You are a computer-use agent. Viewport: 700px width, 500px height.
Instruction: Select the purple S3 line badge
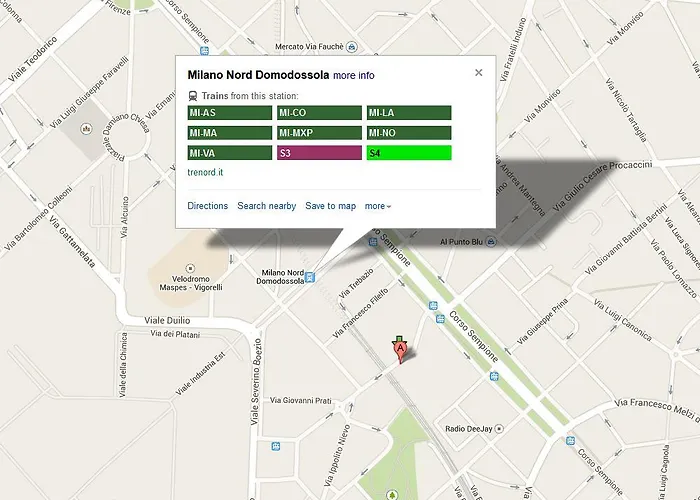[318, 153]
